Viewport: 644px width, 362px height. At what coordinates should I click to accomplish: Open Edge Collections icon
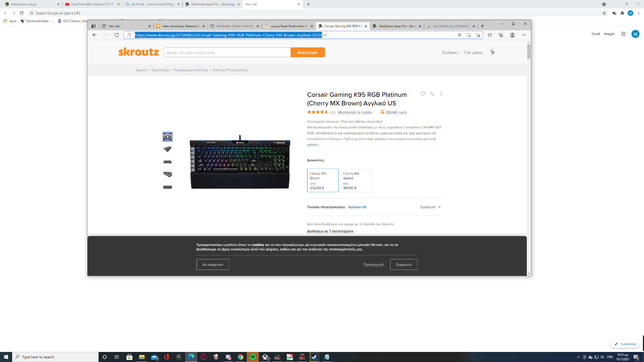(x=501, y=35)
